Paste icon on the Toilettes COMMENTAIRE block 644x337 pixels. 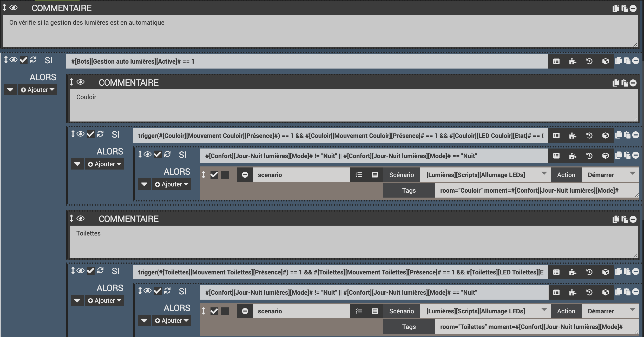pos(625,219)
